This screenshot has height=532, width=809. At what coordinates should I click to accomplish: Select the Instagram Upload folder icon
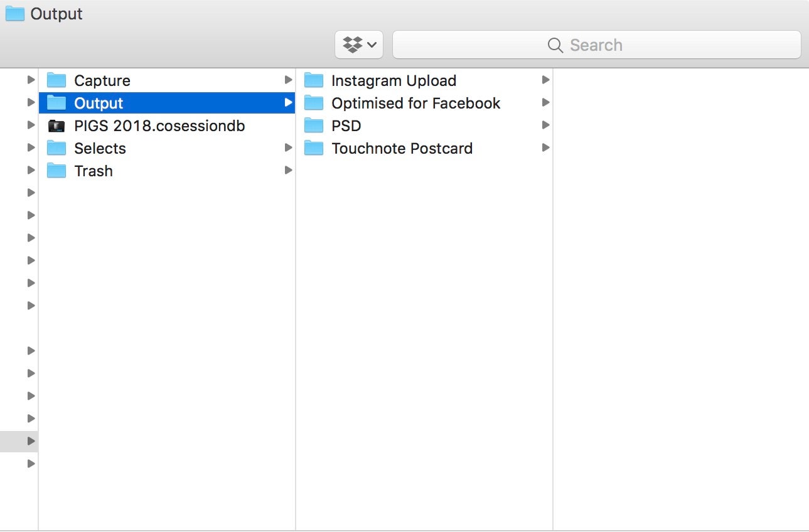point(314,80)
